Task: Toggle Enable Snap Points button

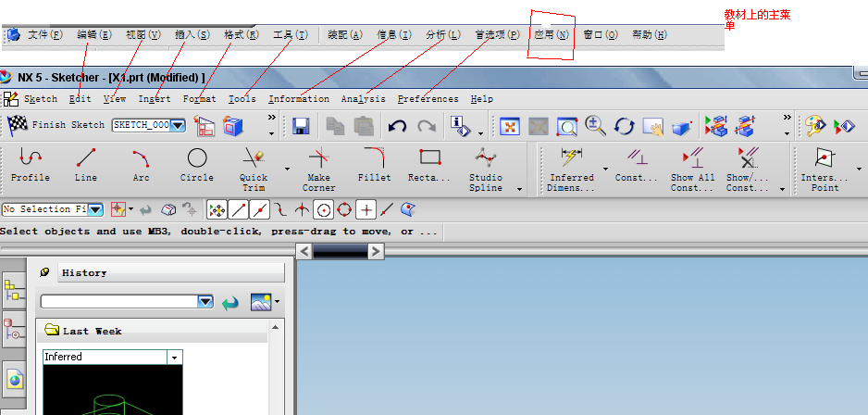Action: click(217, 210)
